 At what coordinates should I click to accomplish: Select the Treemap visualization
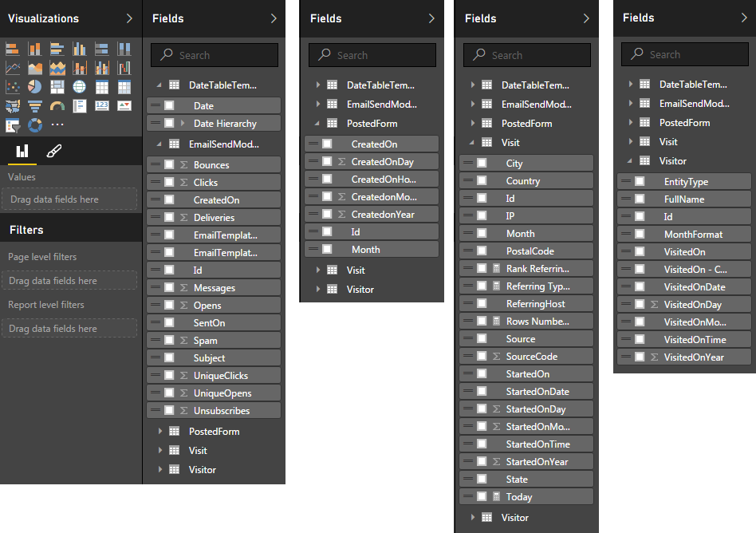click(57, 87)
